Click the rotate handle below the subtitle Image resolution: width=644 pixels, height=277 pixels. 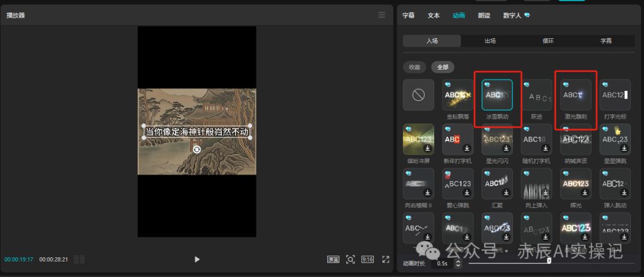(x=197, y=150)
